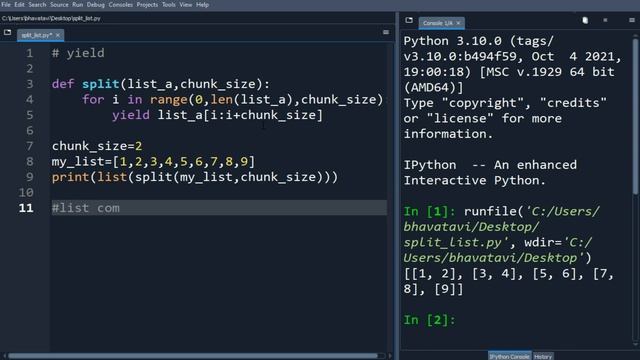The image size is (640, 360).
Task: Click the console interrupt kernel icon
Action: (605, 20)
